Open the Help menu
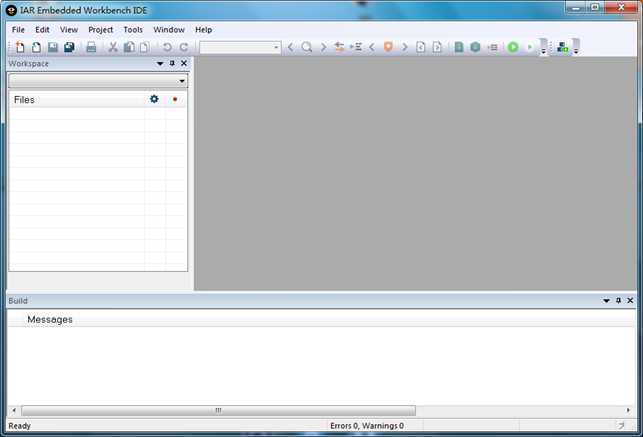 pos(203,30)
